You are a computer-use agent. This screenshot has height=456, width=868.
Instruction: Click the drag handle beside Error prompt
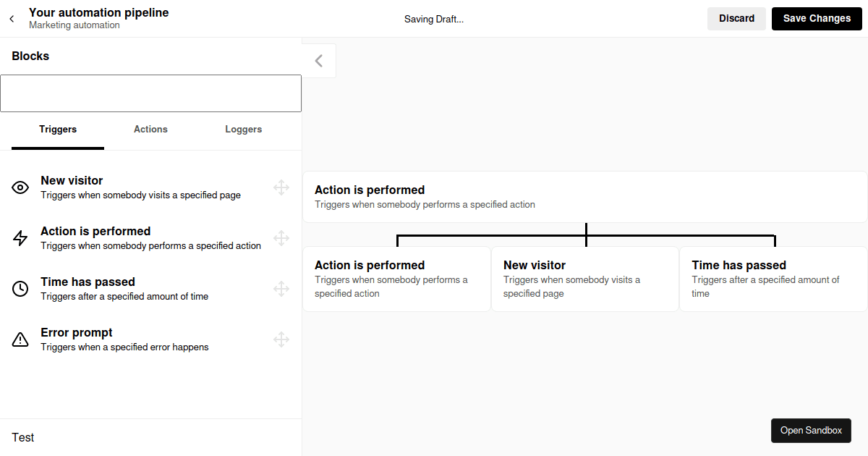click(281, 339)
